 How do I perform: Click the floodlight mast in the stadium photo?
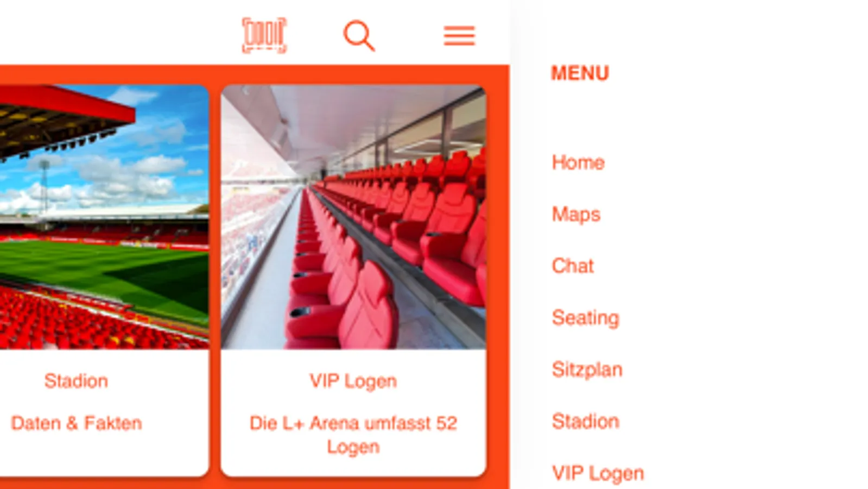point(45,185)
